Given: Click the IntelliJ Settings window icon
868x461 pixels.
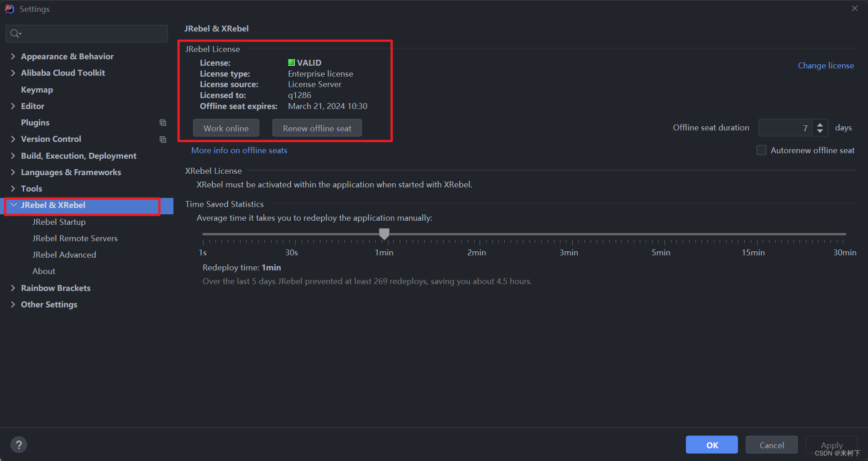Looking at the screenshot, I should [10, 9].
